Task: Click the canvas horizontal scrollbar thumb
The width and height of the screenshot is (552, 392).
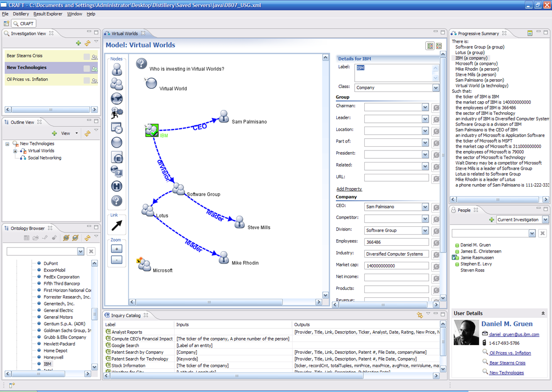Action: click(209, 302)
